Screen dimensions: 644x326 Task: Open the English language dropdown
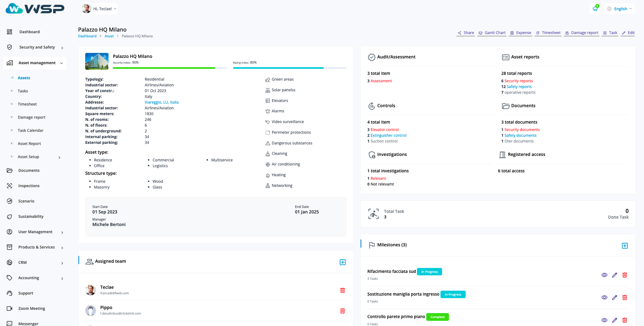[x=620, y=9]
